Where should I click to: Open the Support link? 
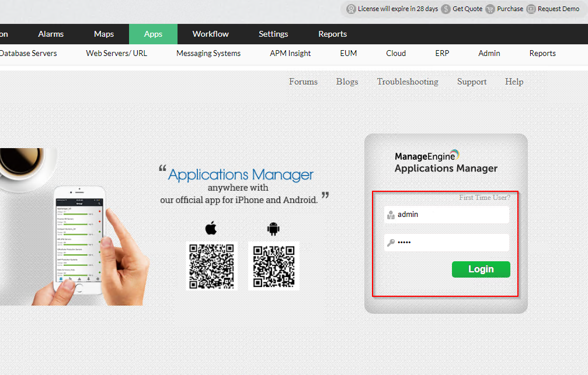(472, 82)
